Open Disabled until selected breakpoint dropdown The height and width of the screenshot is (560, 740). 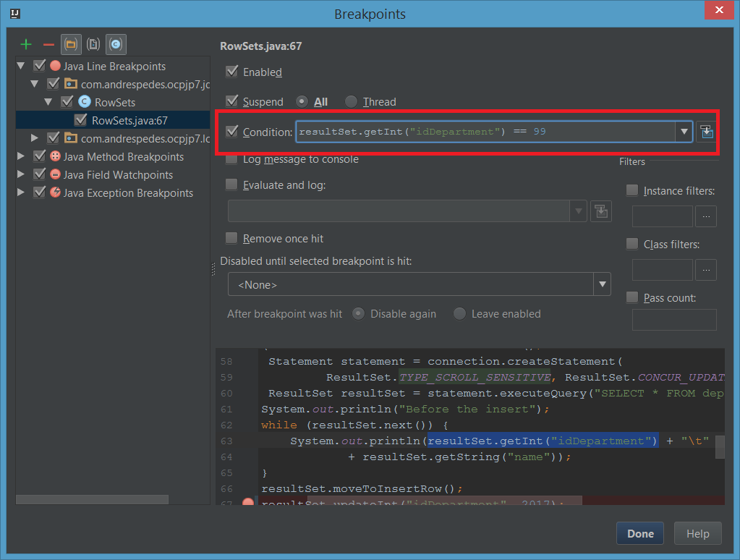point(602,285)
